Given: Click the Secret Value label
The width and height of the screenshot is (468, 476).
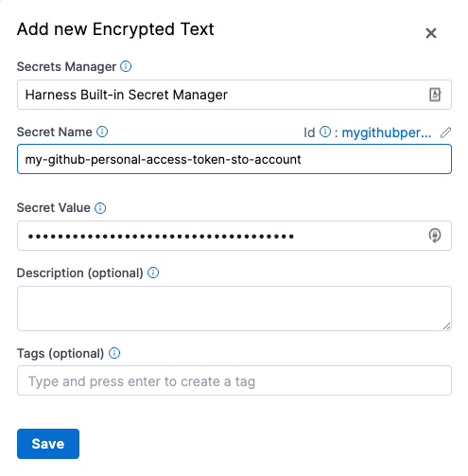Looking at the screenshot, I should 54,207.
